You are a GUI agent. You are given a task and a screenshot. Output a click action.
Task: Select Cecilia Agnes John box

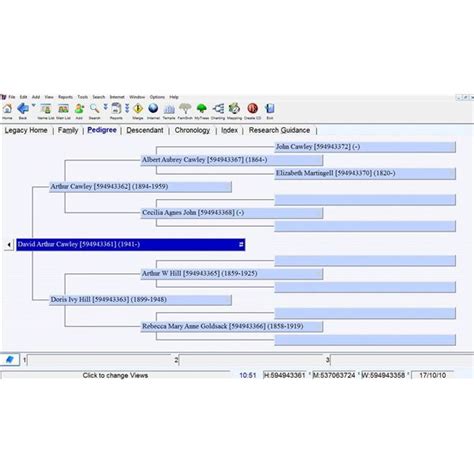232,213
